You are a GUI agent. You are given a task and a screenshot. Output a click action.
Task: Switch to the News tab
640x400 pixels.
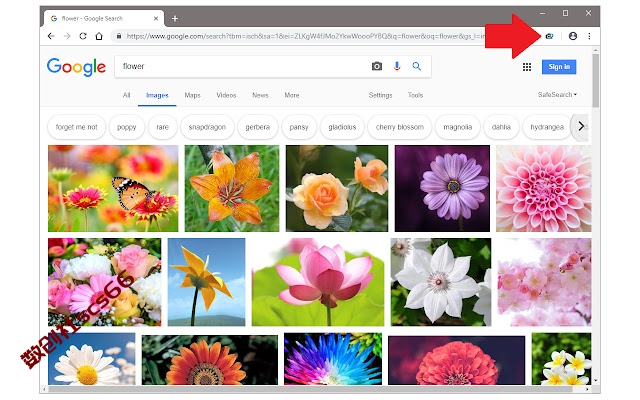(x=260, y=95)
